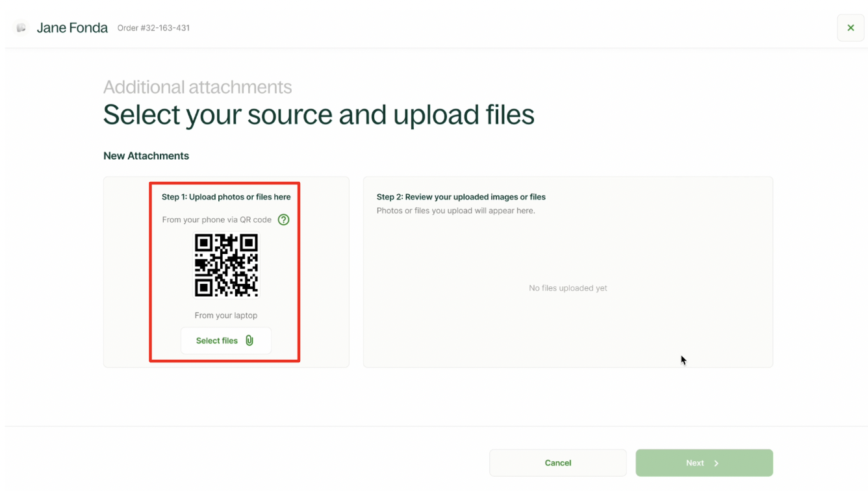
Task: Click the 'From your phone via QR code' text
Action: point(216,220)
